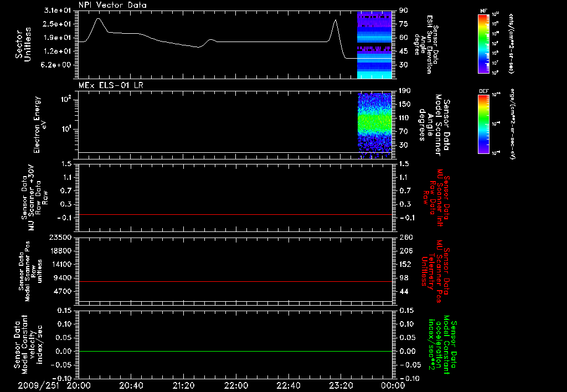Click the NF color bar legend
The height and width of the screenshot is (392, 567).
pos(483,43)
